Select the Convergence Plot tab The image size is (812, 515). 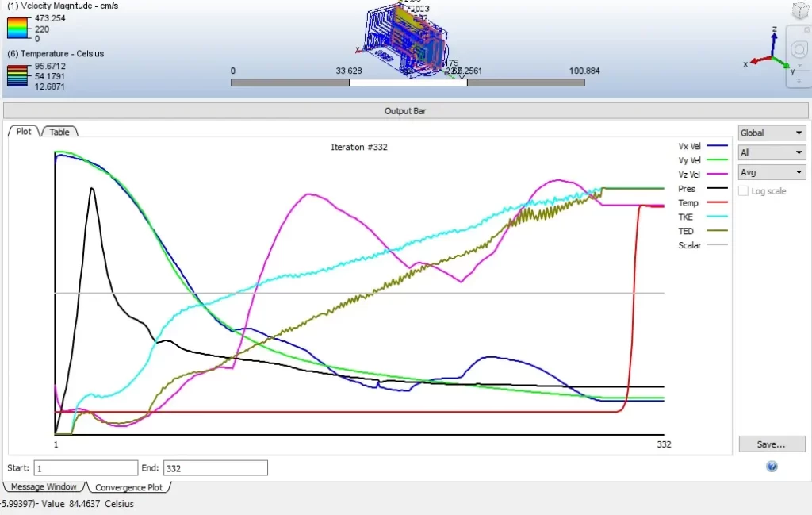pos(128,487)
